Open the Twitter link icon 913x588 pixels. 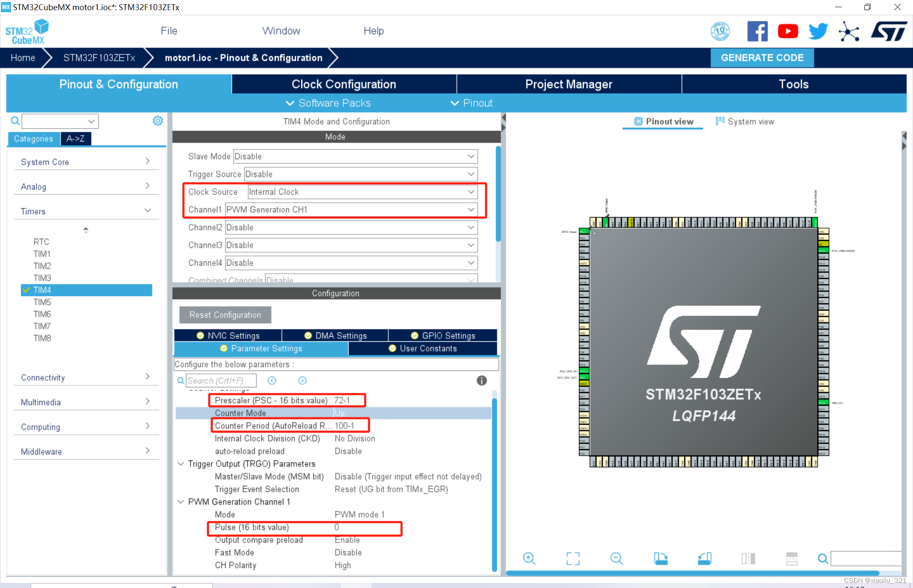(x=817, y=31)
